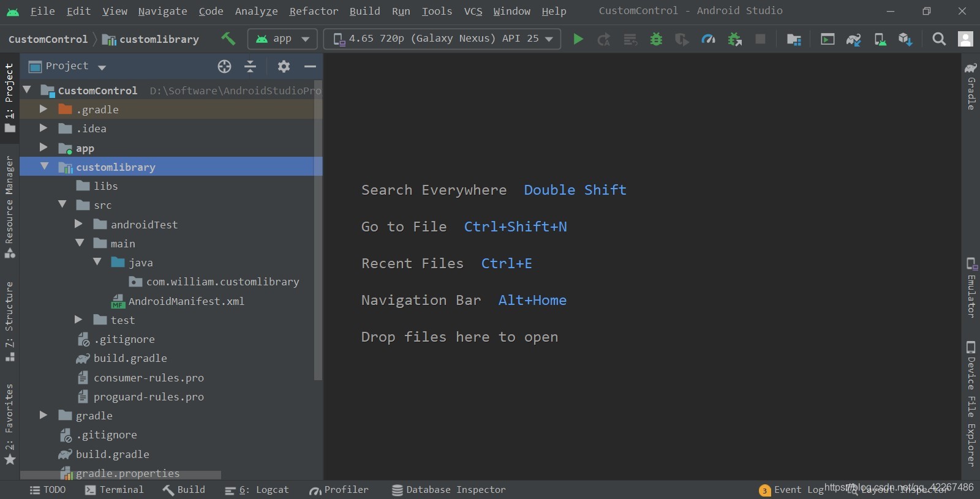Collapse the java folder
Viewport: 980px width, 499px height.
point(97,262)
